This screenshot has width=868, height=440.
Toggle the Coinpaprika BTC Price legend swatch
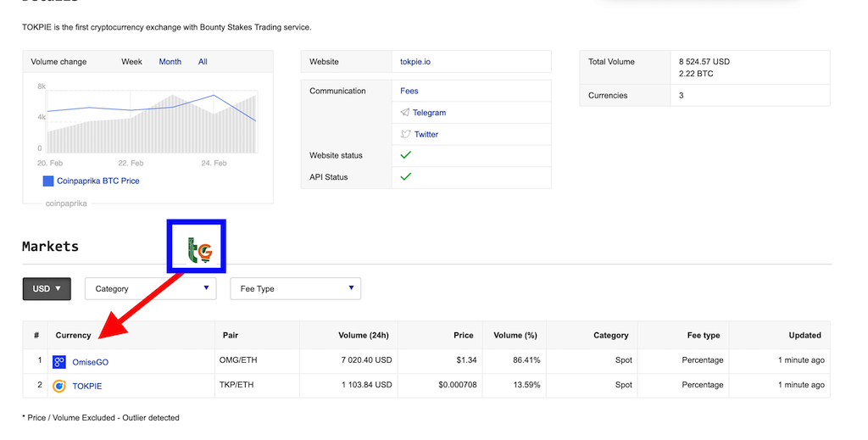(48, 181)
